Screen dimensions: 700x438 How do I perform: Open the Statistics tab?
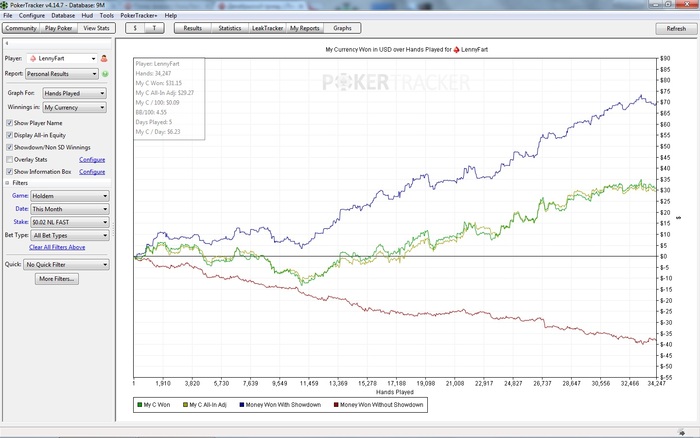tap(230, 28)
